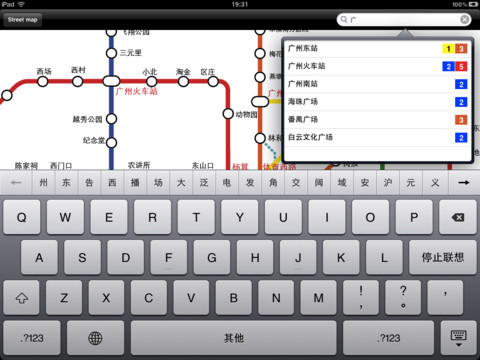The height and width of the screenshot is (360, 480).
Task: Click orange line 3 badge on 番禺广场 row
Action: point(461,120)
